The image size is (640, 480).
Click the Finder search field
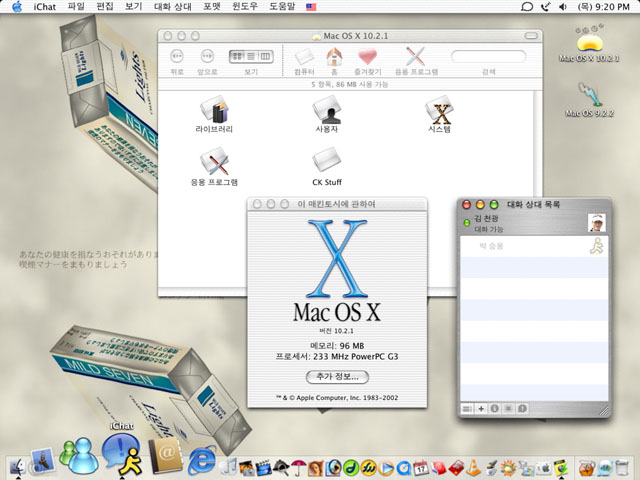(x=488, y=56)
